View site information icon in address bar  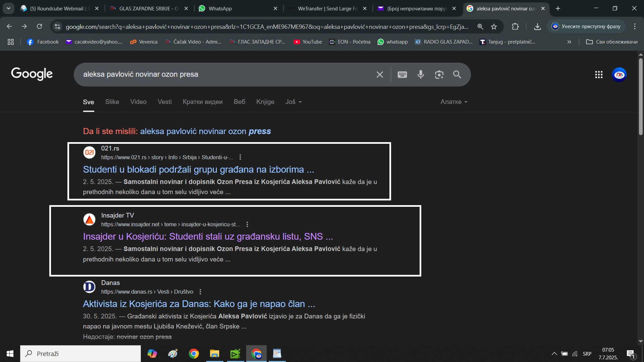57,26
